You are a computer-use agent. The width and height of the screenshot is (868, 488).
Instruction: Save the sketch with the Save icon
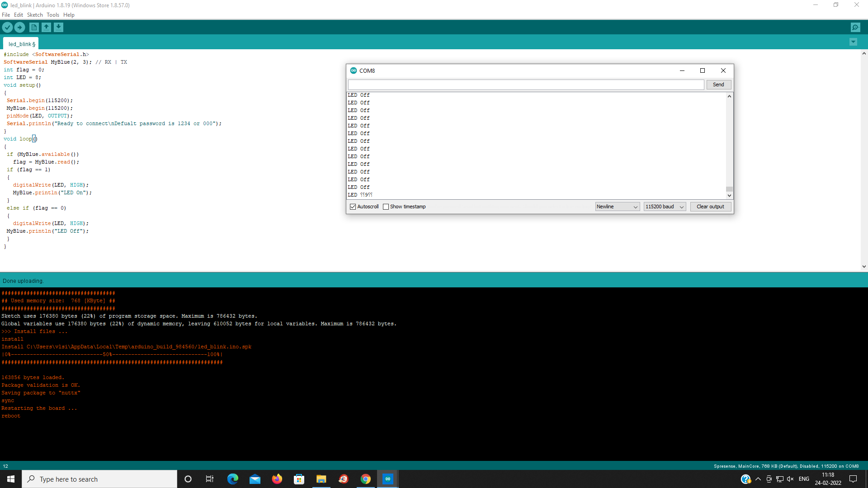pyautogui.click(x=58, y=28)
